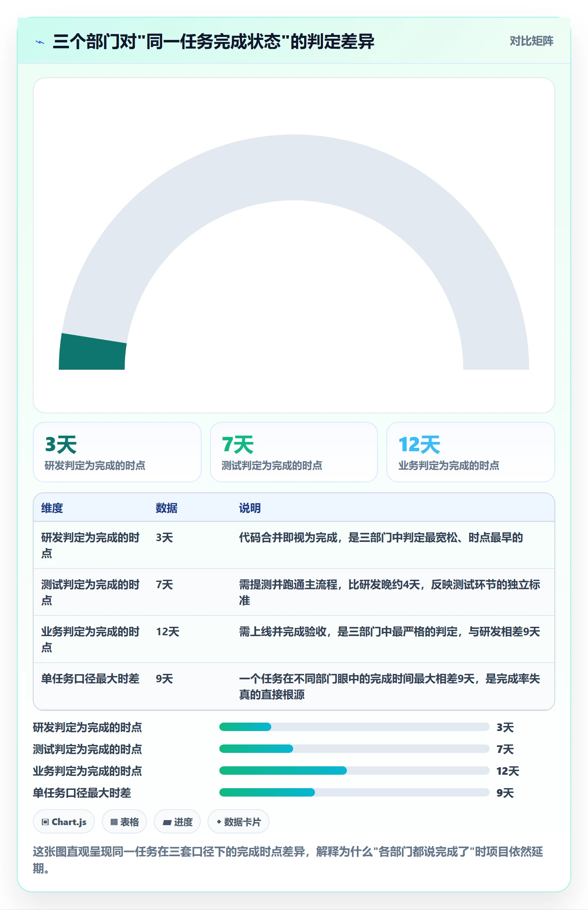
Task: Click the lightning bolt icon beside the title
Action: [x=40, y=42]
